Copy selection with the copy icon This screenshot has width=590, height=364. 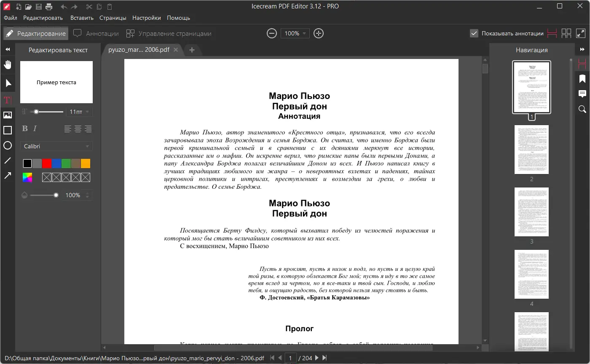click(x=99, y=7)
